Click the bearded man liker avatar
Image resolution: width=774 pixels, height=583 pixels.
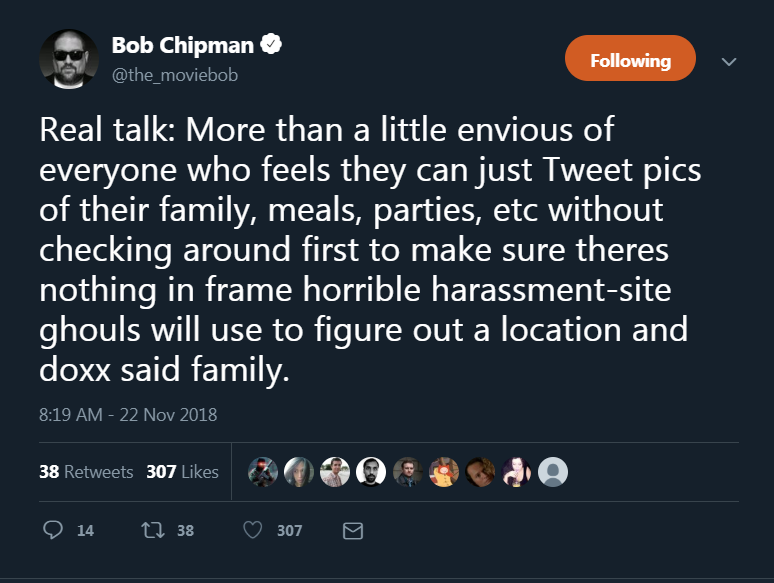[371, 472]
